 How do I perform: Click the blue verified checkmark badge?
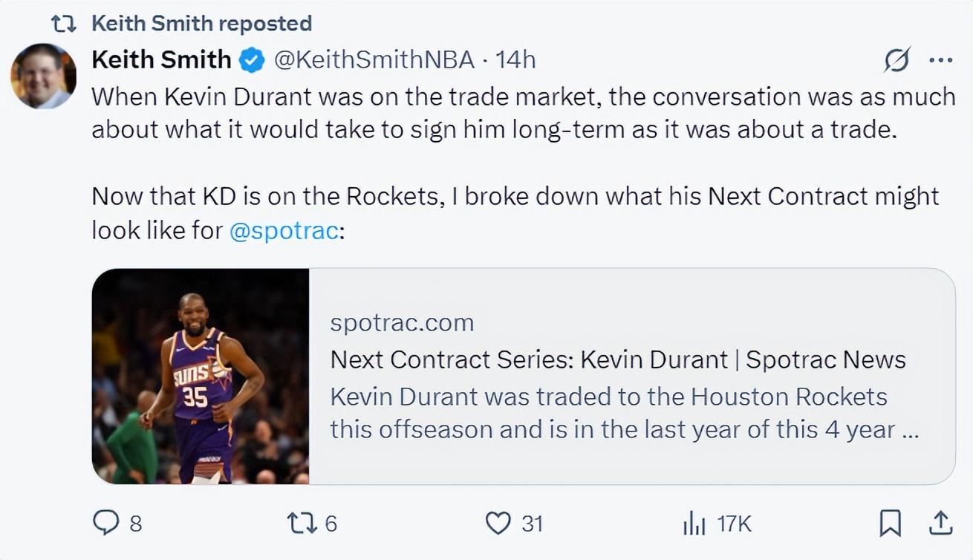pyautogui.click(x=253, y=60)
